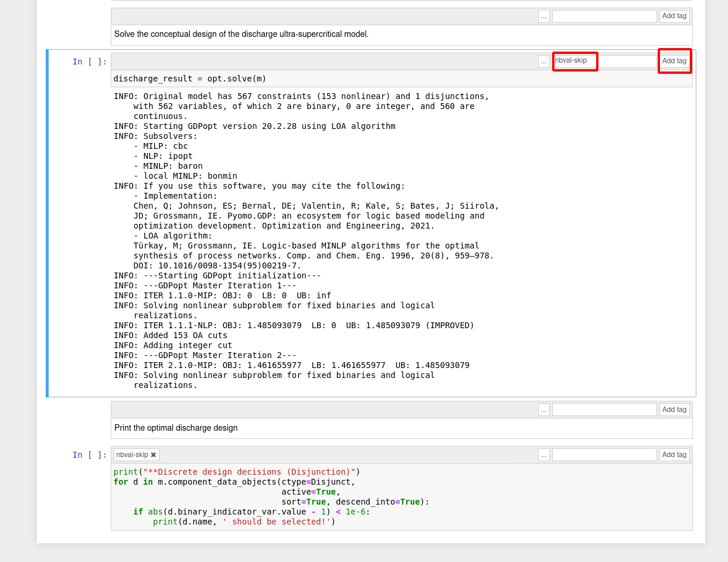
Task: Focus tag input of 'Solve the conceptual design' cell
Action: click(604, 16)
